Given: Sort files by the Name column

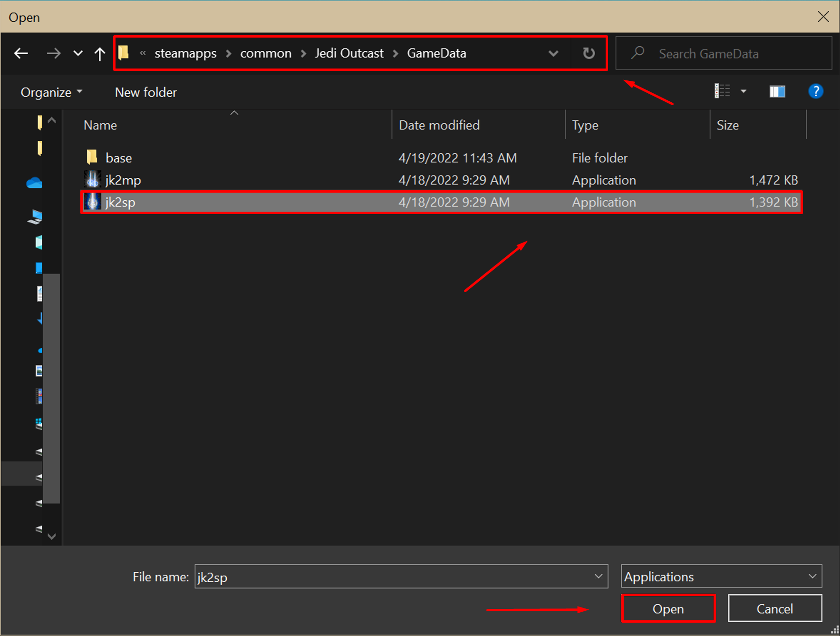Looking at the screenshot, I should click(x=100, y=125).
